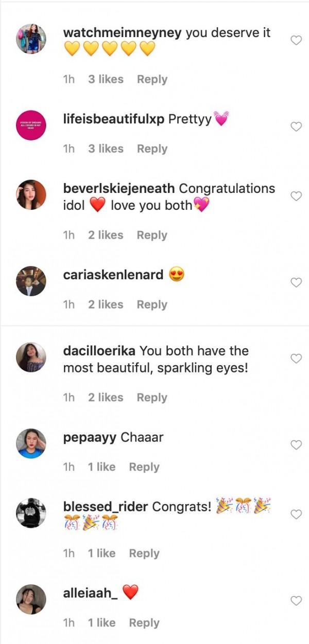The width and height of the screenshot is (309, 644).
Task: Reply to watchmeimneyney's comment
Action: pos(152,79)
